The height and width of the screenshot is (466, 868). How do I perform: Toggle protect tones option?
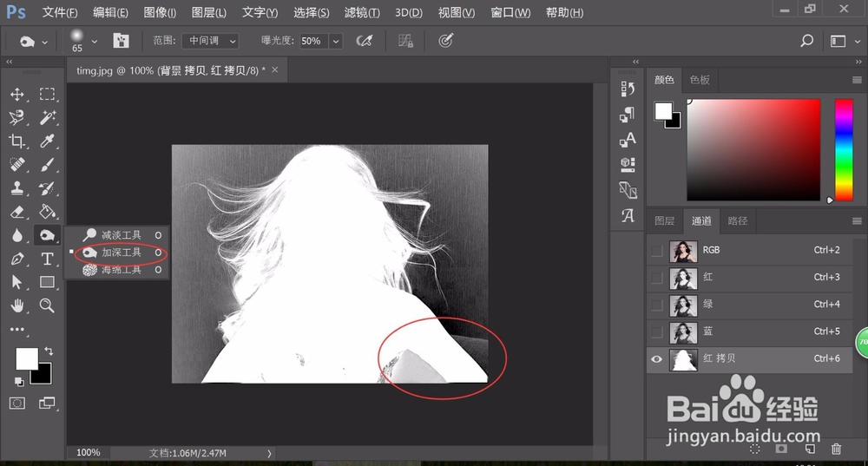pos(405,41)
